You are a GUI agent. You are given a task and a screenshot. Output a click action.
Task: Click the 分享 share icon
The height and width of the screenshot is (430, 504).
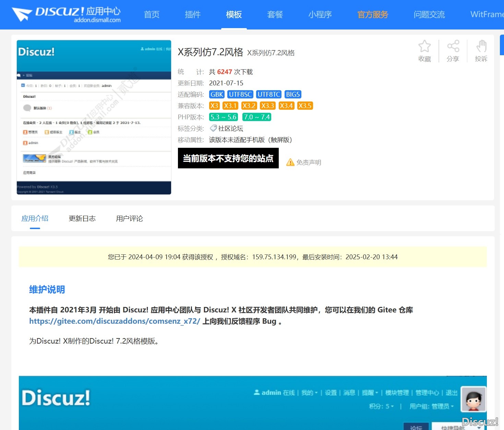tap(453, 46)
